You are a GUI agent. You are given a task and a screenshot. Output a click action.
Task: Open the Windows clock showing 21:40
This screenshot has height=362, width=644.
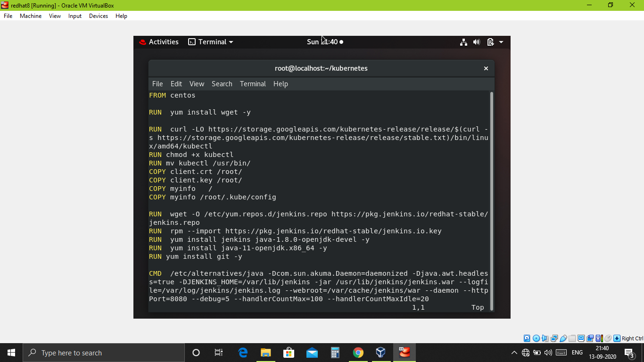pos(602,353)
